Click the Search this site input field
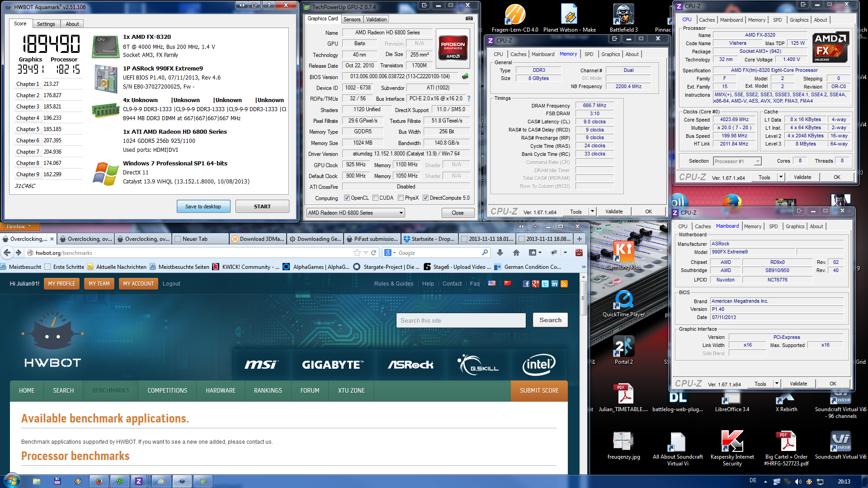Viewport: 868px width, 488px height. click(461, 320)
